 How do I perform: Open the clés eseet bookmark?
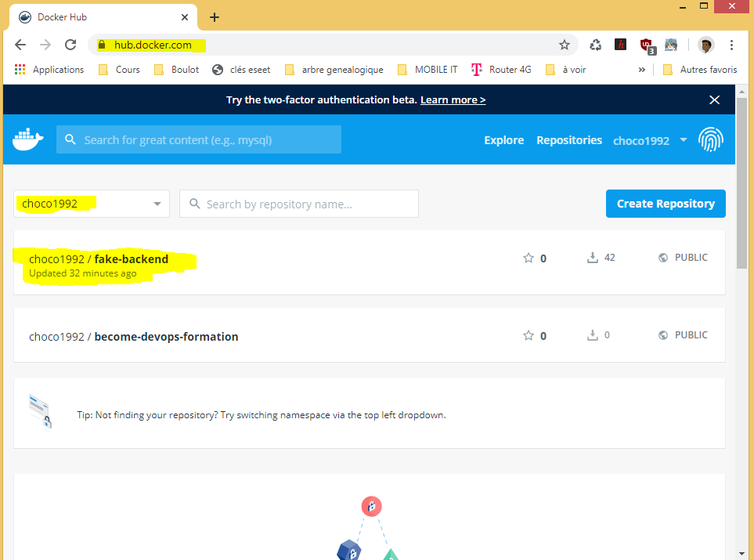[241, 70]
